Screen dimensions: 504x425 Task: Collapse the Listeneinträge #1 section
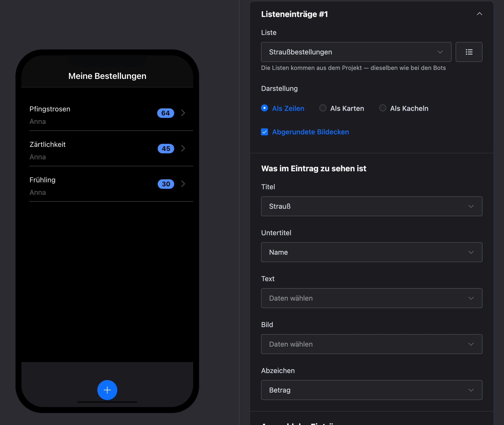(479, 14)
